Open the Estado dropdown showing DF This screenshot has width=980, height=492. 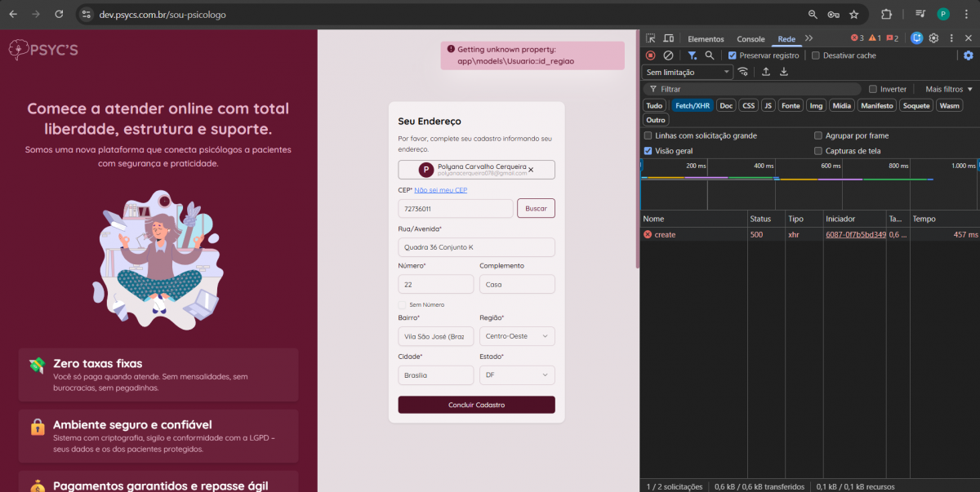517,375
